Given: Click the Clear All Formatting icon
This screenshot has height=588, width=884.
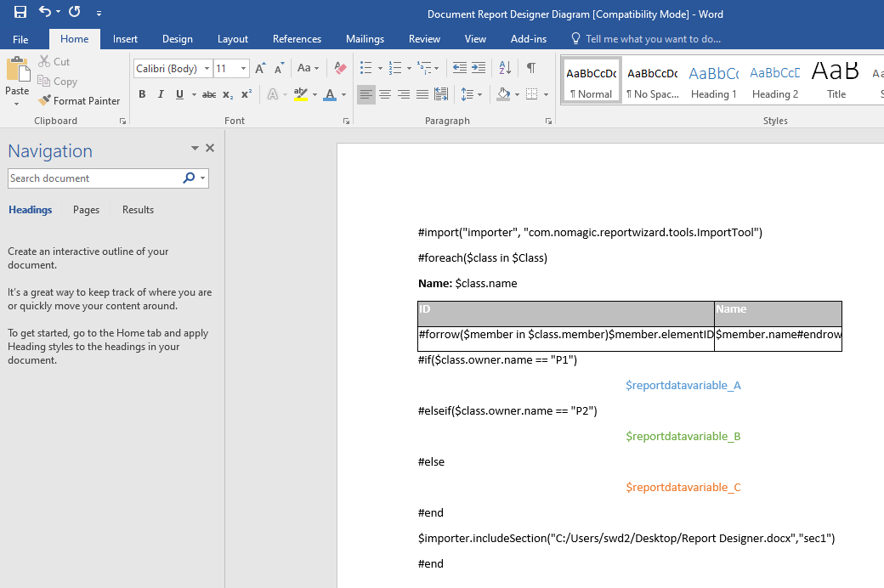Looking at the screenshot, I should 340,68.
